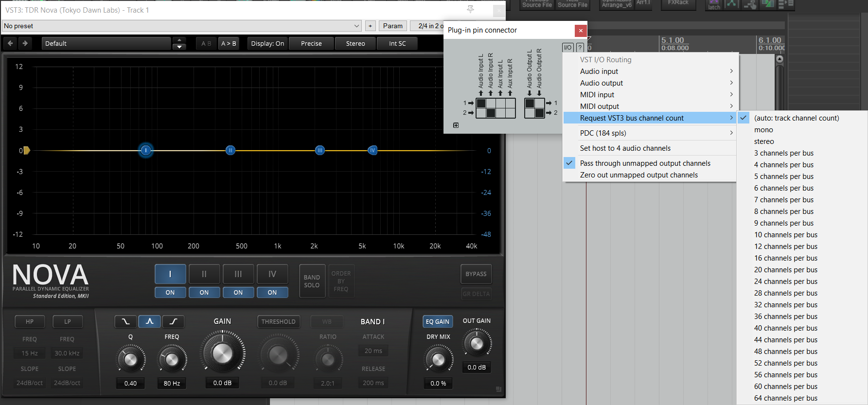Click the band I selector button
Screen dimensions: 868x405
(170, 274)
